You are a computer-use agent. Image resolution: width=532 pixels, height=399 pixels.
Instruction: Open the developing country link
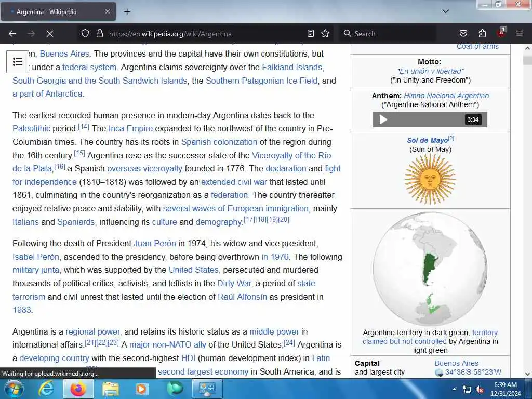54,358
